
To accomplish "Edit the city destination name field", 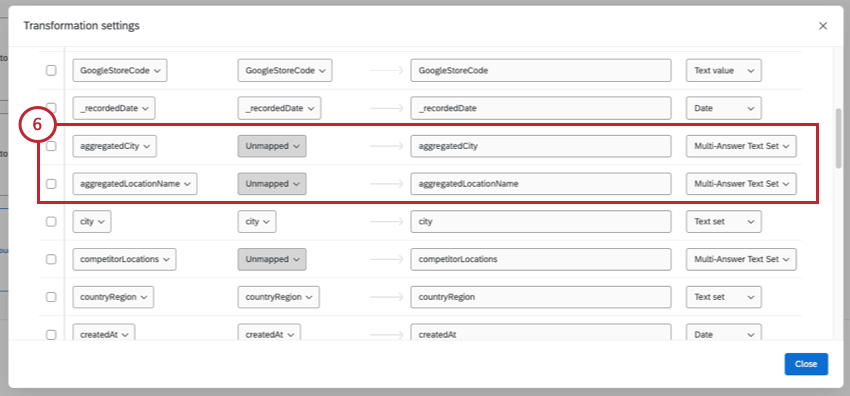I will pyautogui.click(x=540, y=222).
